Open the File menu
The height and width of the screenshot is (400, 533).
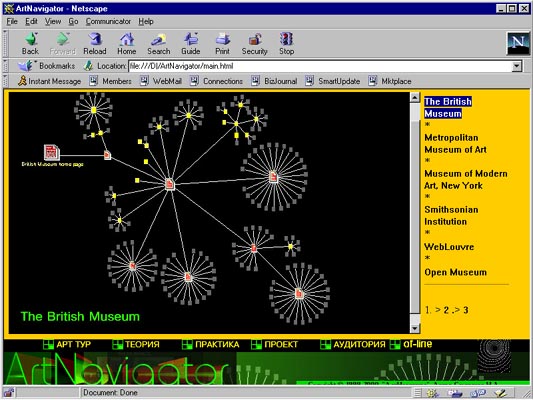[12, 21]
